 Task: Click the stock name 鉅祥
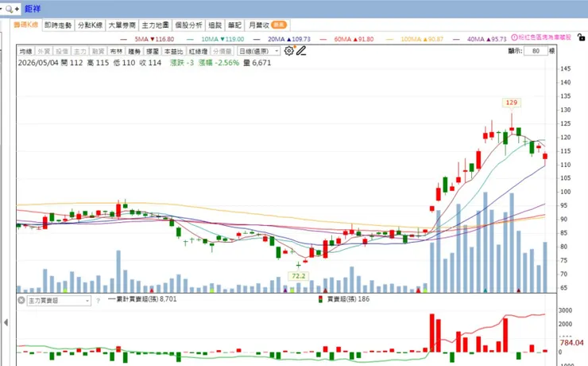[33, 9]
